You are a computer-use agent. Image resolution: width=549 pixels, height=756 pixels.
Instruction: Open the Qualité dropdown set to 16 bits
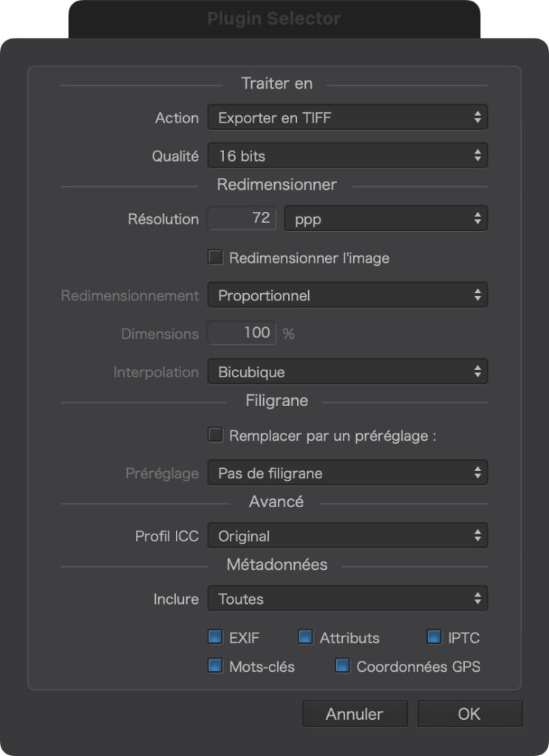(x=347, y=155)
